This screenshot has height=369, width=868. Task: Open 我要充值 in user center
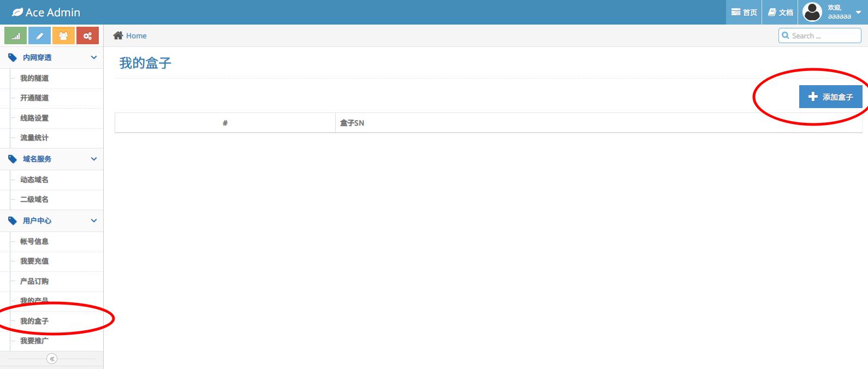[34, 261]
